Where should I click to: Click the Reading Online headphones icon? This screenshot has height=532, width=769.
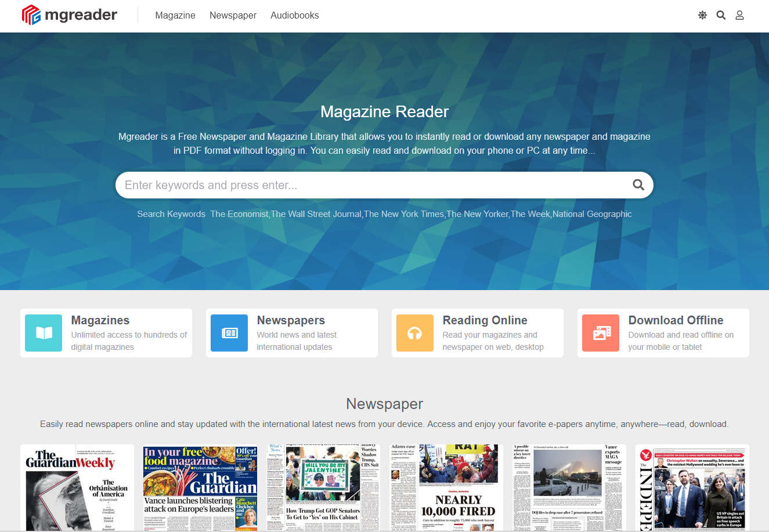[x=415, y=333]
